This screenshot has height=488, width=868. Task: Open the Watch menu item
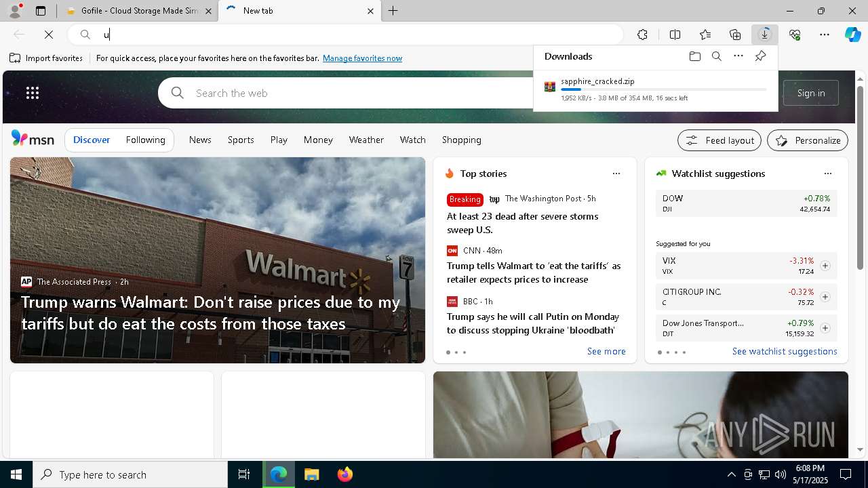pyautogui.click(x=412, y=140)
